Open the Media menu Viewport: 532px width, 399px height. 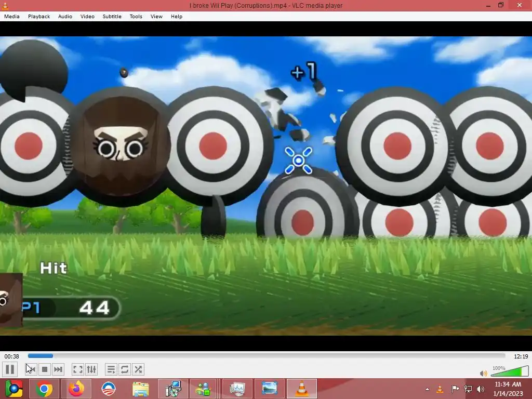point(12,16)
